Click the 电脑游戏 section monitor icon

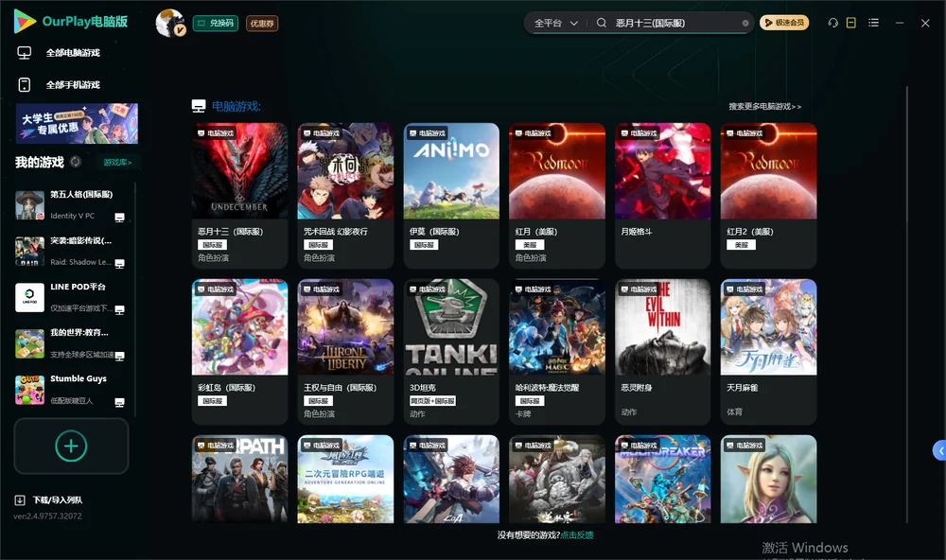coord(199,106)
